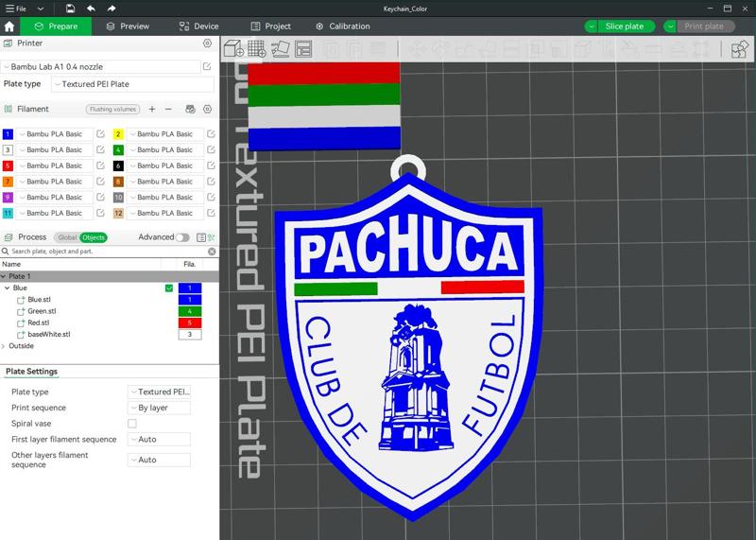Open the Plate Settings Plate type dropdown
Screen dimensions: 756x540
(x=159, y=392)
